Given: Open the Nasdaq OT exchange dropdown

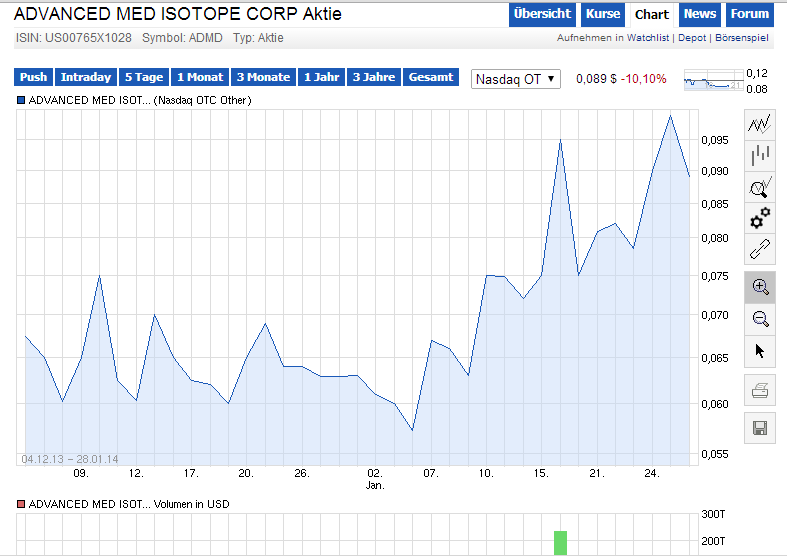Looking at the screenshot, I should (x=516, y=79).
